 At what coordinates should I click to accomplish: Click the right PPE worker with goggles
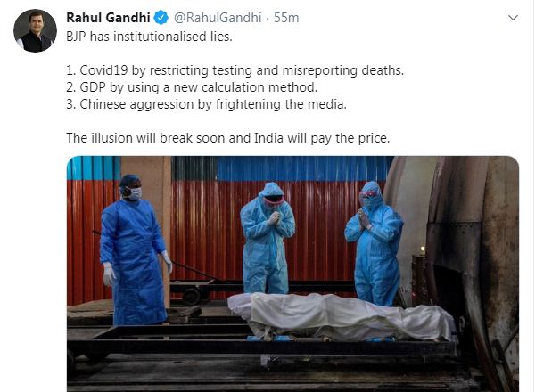click(374, 243)
